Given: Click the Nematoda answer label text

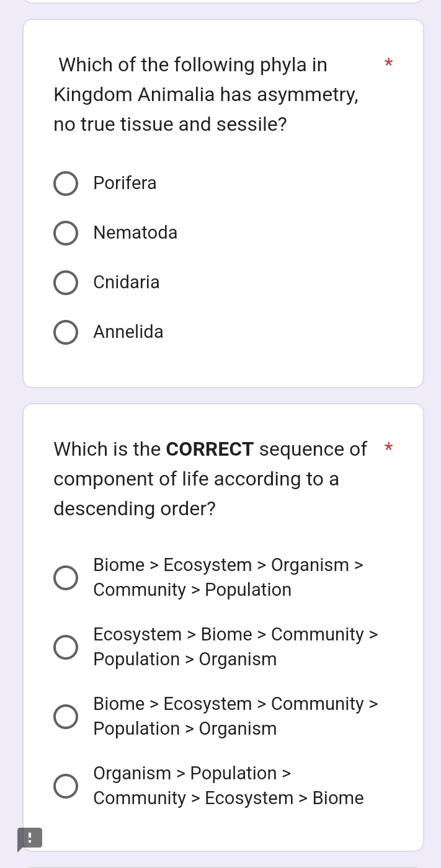Looking at the screenshot, I should coord(135,233).
